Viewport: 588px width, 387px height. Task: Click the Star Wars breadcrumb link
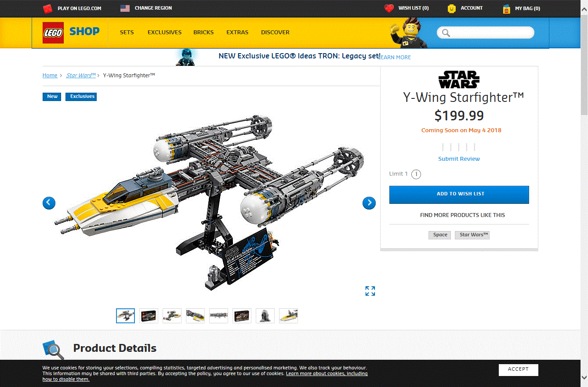click(81, 76)
